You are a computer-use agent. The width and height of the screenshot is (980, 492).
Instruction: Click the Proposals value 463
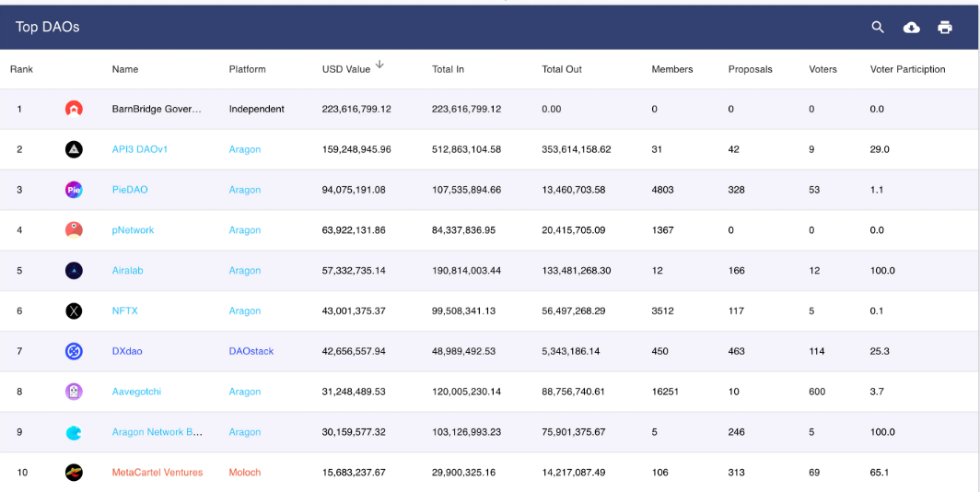736,351
